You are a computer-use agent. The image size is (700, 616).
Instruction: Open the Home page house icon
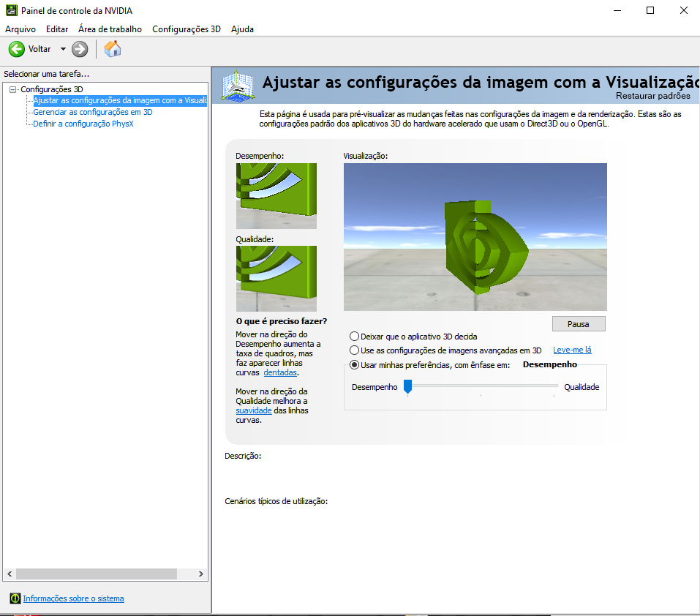(x=113, y=49)
